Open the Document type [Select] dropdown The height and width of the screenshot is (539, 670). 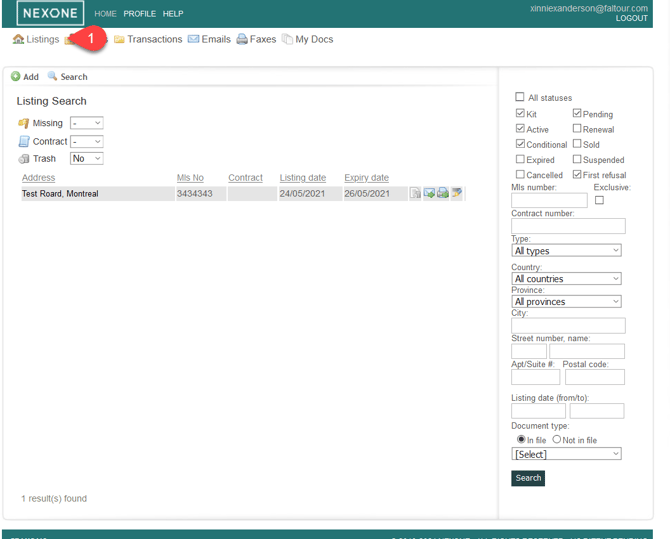point(566,454)
